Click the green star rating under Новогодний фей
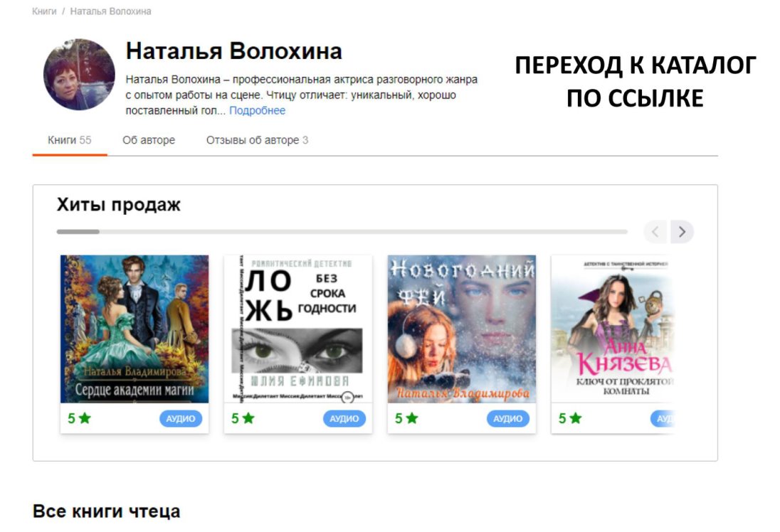The image size is (780, 532). pyautogui.click(x=406, y=419)
